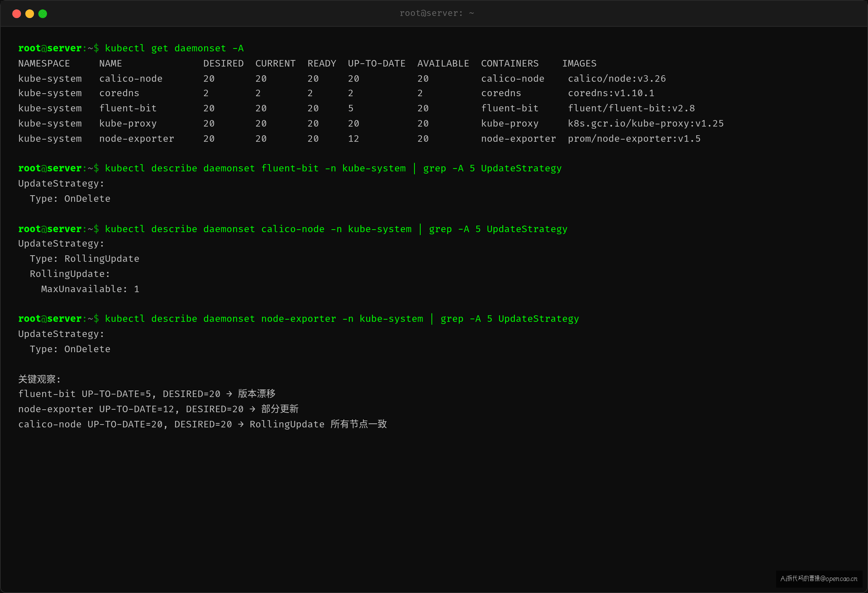Click the AVAILABLE column header
The width and height of the screenshot is (868, 593).
coord(443,64)
